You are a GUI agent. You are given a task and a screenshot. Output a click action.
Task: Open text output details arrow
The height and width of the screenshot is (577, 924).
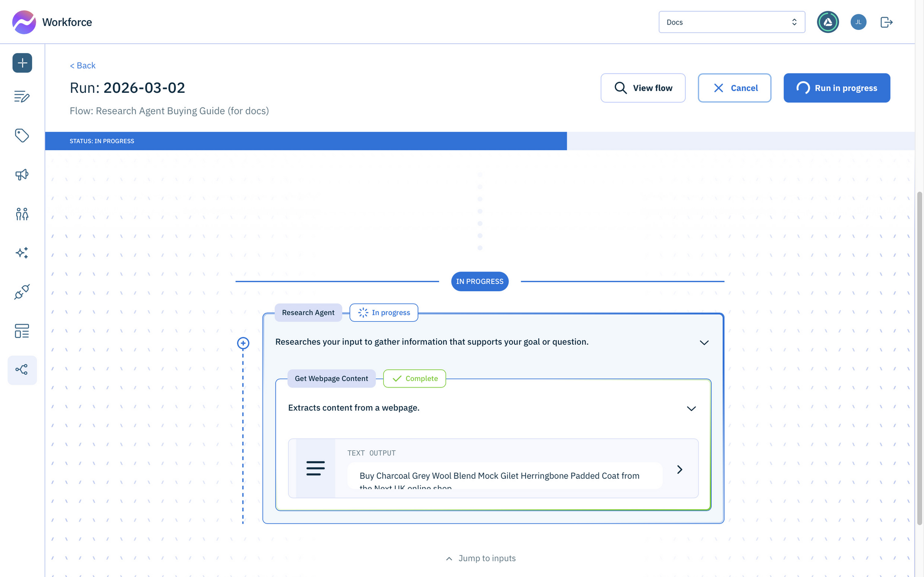(679, 469)
